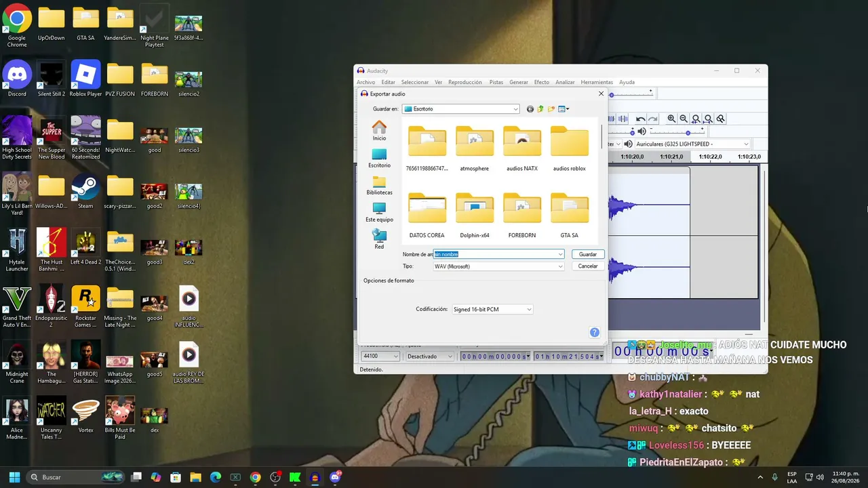This screenshot has width=868, height=488.
Task: Open the Pistas menu
Action: tap(496, 82)
